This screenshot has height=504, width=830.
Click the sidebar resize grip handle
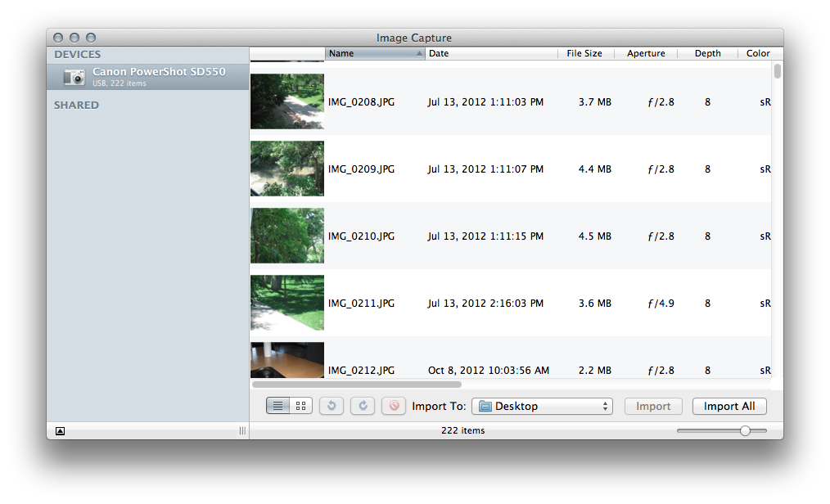click(x=242, y=431)
